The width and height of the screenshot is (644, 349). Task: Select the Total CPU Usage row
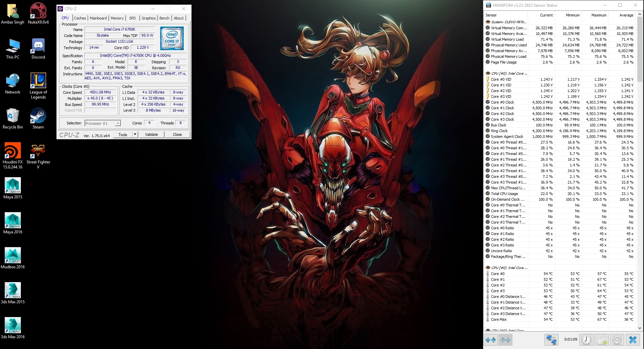coord(560,194)
